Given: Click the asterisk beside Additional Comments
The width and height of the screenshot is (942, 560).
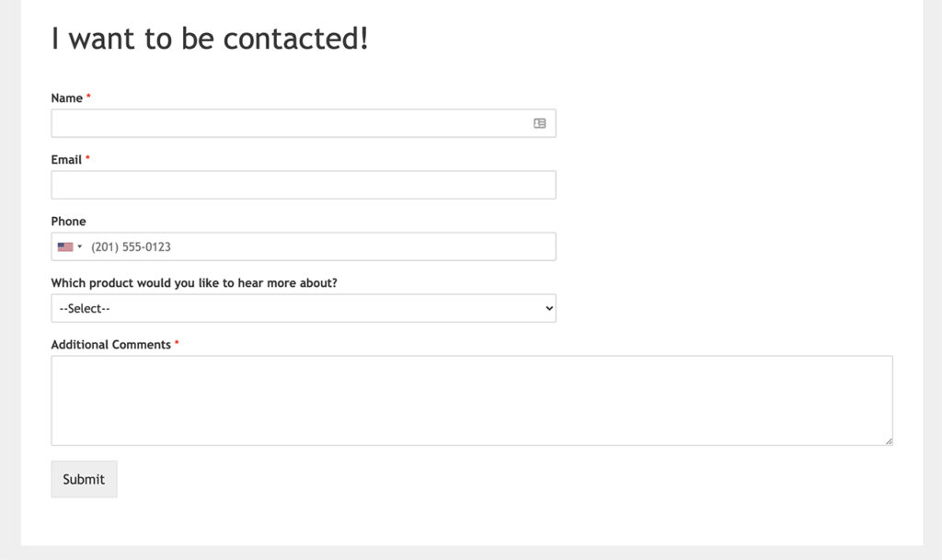Looking at the screenshot, I should point(176,341).
